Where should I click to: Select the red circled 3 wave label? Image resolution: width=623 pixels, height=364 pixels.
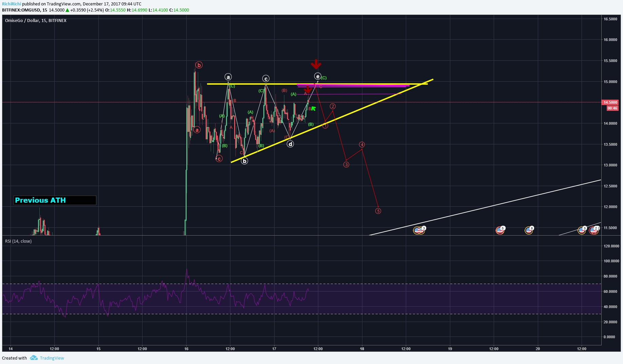pos(346,164)
